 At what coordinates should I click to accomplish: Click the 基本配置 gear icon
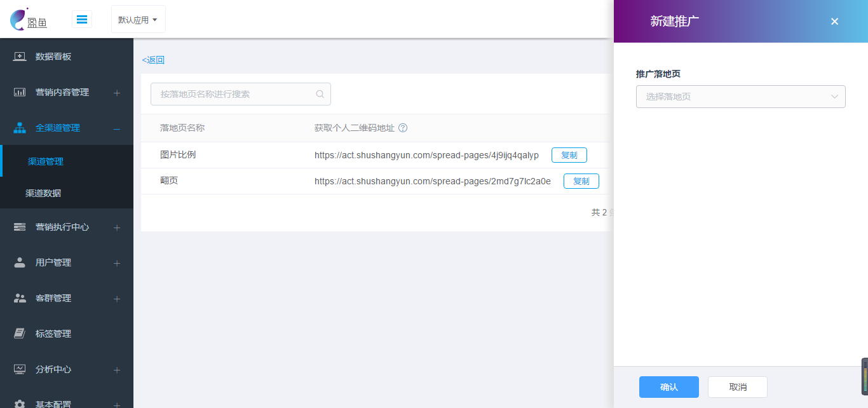coord(20,404)
